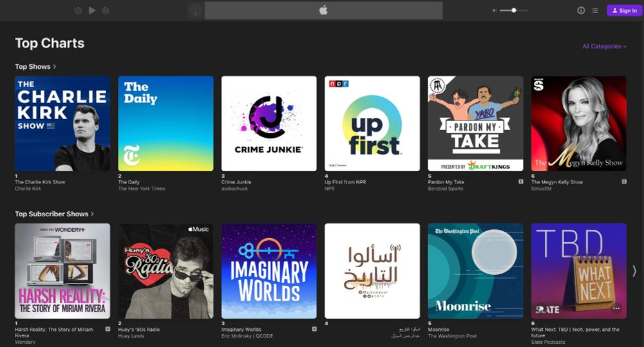This screenshot has width=644, height=347.
Task: Open the Pardon My Take artwork
Action: click(x=476, y=124)
